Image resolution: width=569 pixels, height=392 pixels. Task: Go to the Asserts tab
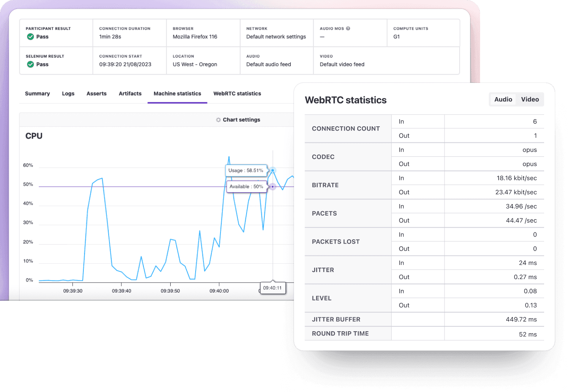96,94
